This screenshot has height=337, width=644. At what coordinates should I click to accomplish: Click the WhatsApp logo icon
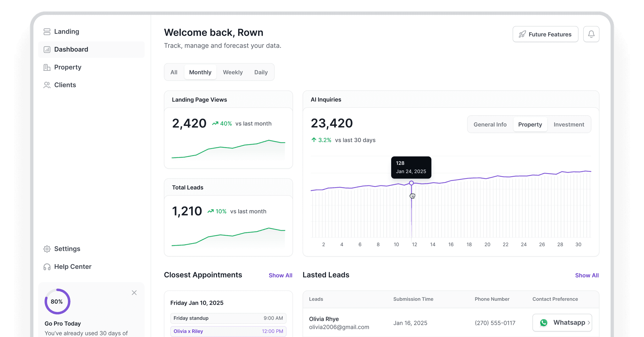(544, 323)
